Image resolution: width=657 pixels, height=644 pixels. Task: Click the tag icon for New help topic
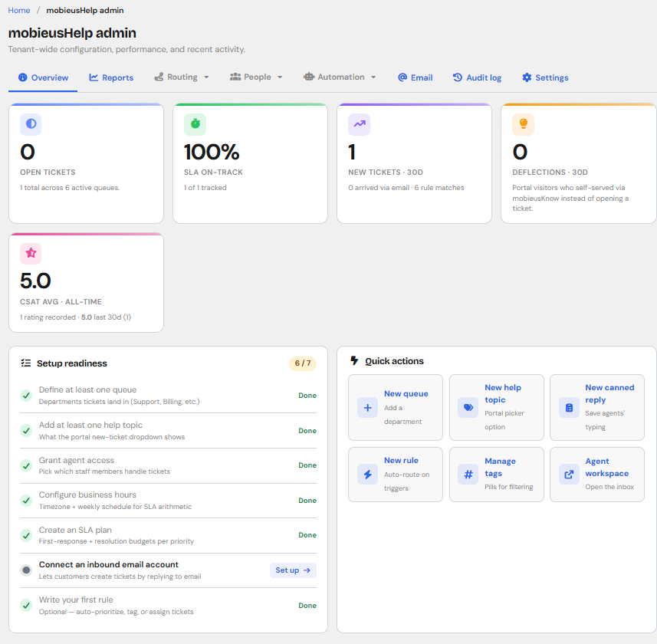point(468,408)
